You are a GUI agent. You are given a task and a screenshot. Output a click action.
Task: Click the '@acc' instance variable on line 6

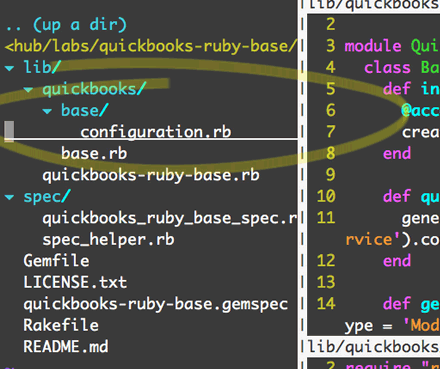pos(421,111)
